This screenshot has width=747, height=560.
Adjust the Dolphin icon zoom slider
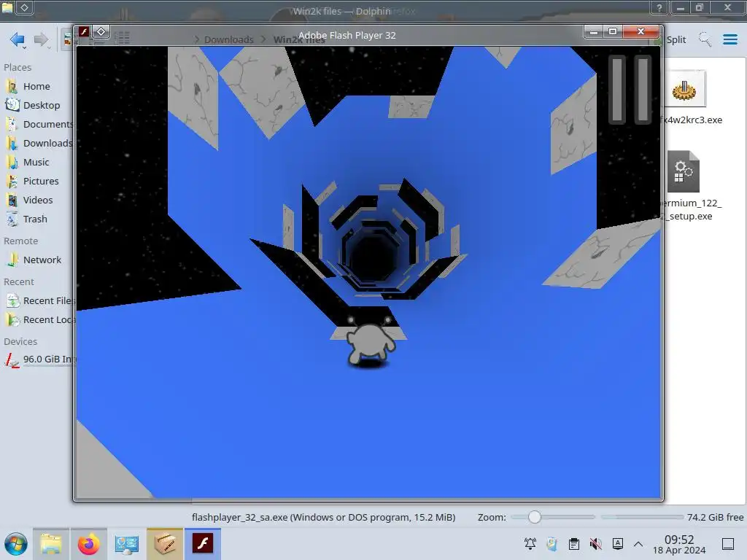pyautogui.click(x=535, y=517)
